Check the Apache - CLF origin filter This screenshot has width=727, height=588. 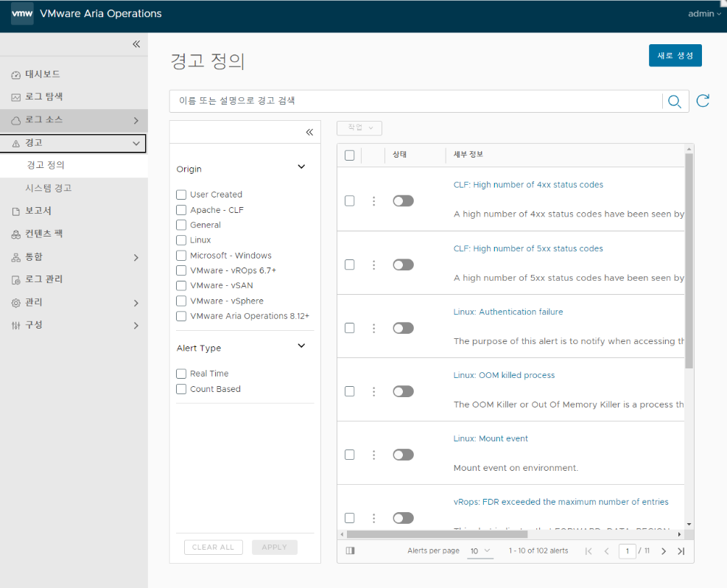click(181, 210)
